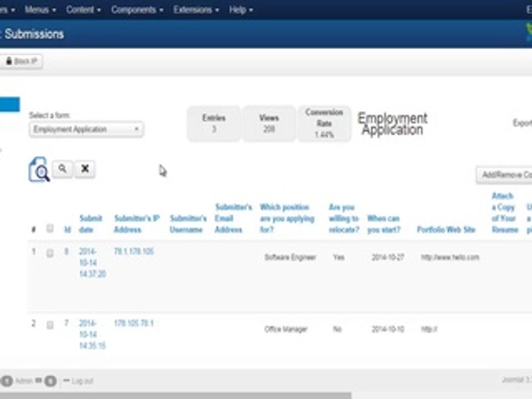Click IP address 78.1.178.105

point(134,252)
